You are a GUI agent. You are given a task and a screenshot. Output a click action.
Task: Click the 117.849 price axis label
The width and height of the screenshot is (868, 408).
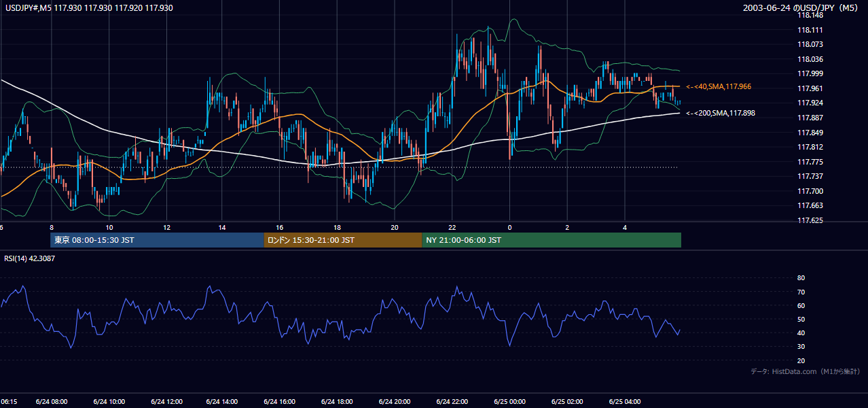(810, 133)
